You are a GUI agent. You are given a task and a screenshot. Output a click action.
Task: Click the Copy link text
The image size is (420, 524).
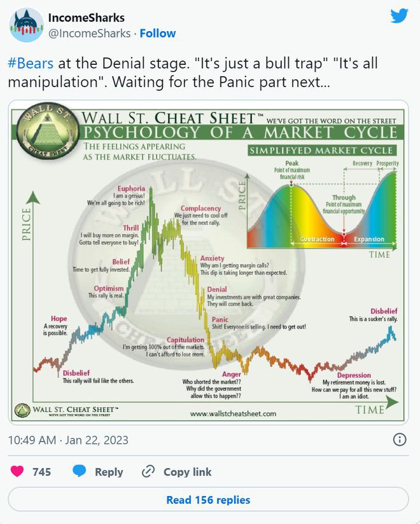(188, 472)
